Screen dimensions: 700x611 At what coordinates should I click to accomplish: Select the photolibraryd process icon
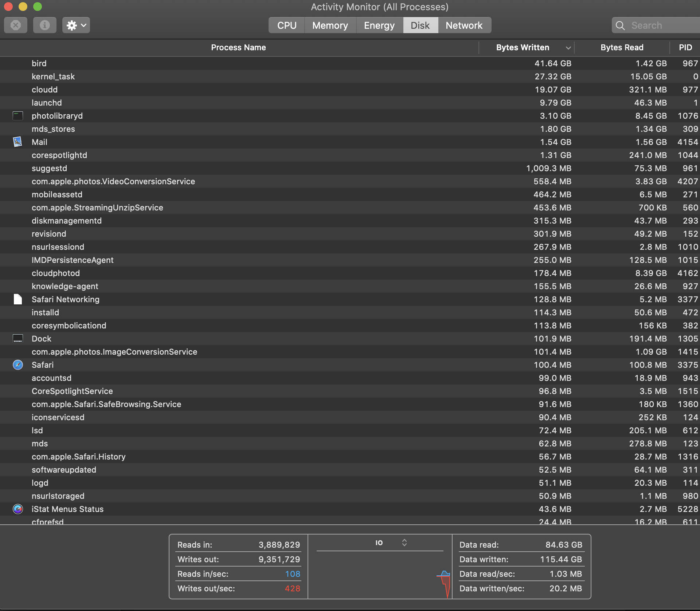[18, 116]
